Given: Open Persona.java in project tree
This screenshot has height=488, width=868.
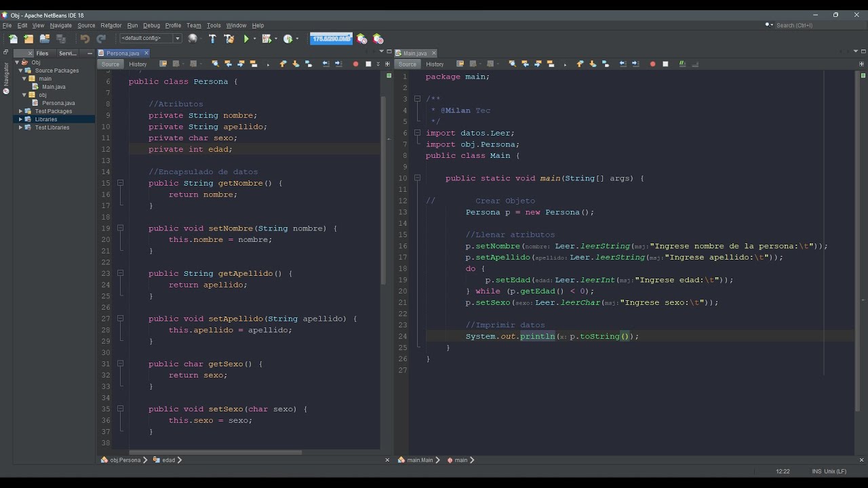Looking at the screenshot, I should pyautogui.click(x=58, y=103).
